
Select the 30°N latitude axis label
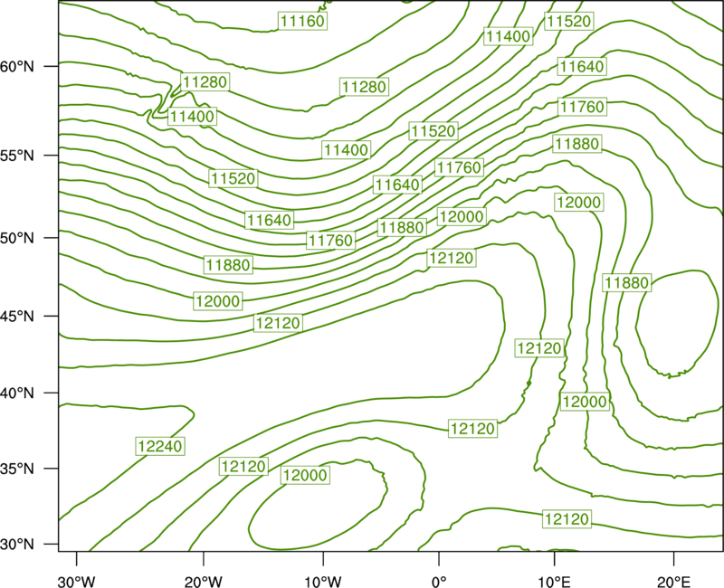click(17, 545)
